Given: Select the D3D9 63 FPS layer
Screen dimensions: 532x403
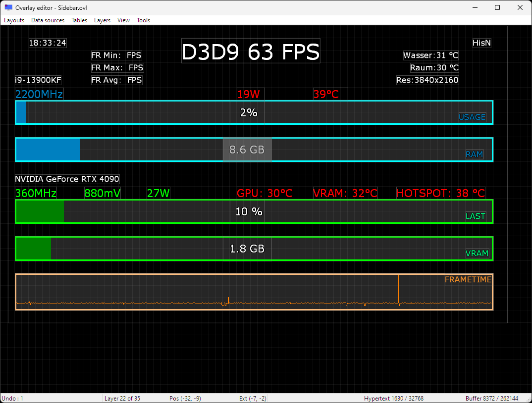Looking at the screenshot, I should click(251, 51).
